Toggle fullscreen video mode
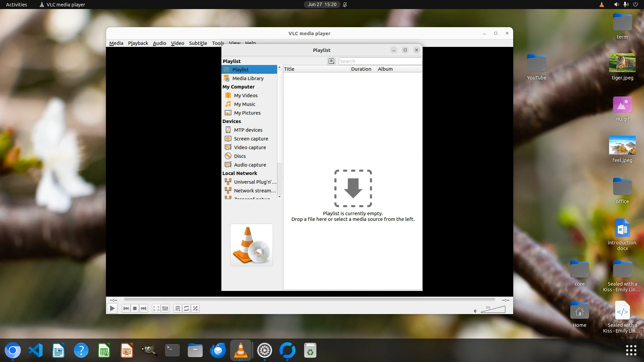The width and height of the screenshot is (644, 362). point(156,308)
